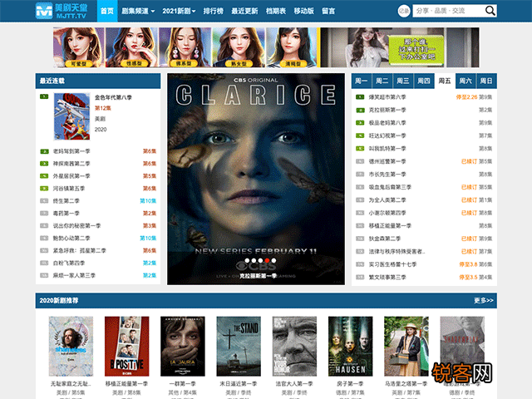Click the green badge beside 神探南茜第二季
The height and width of the screenshot is (399, 532).
[x=44, y=164]
